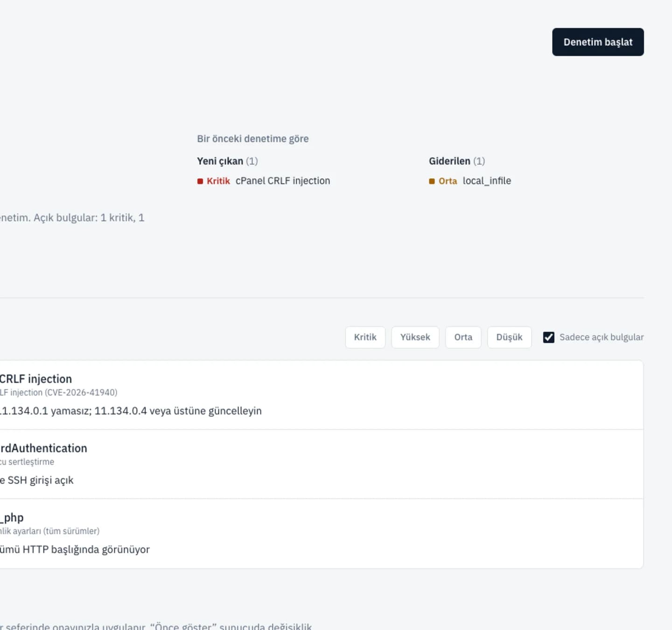Click the Giderilen (1) heading

(457, 161)
